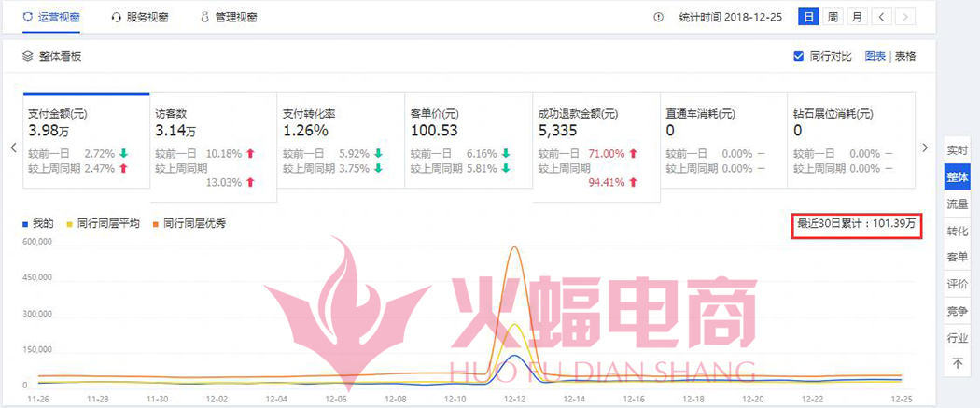Click the 13.03% visitor weekly change figure

click(x=224, y=182)
